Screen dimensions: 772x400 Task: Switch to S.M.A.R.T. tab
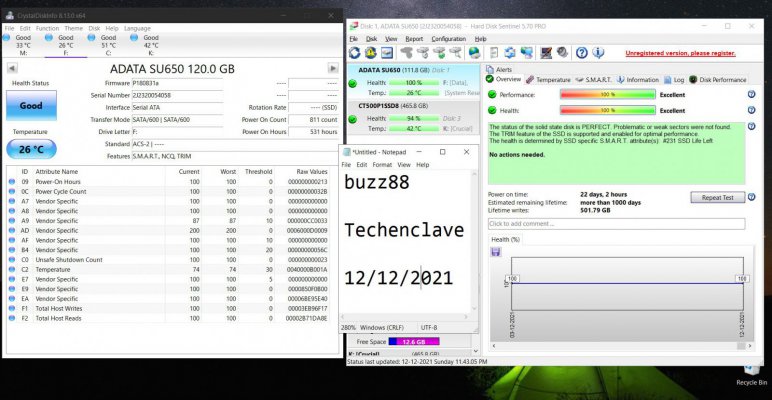(594, 79)
